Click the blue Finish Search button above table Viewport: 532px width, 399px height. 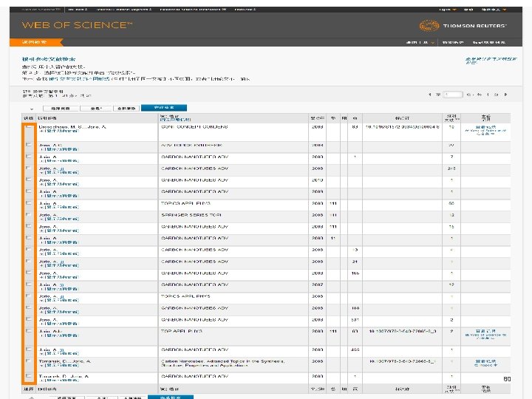tap(164, 108)
